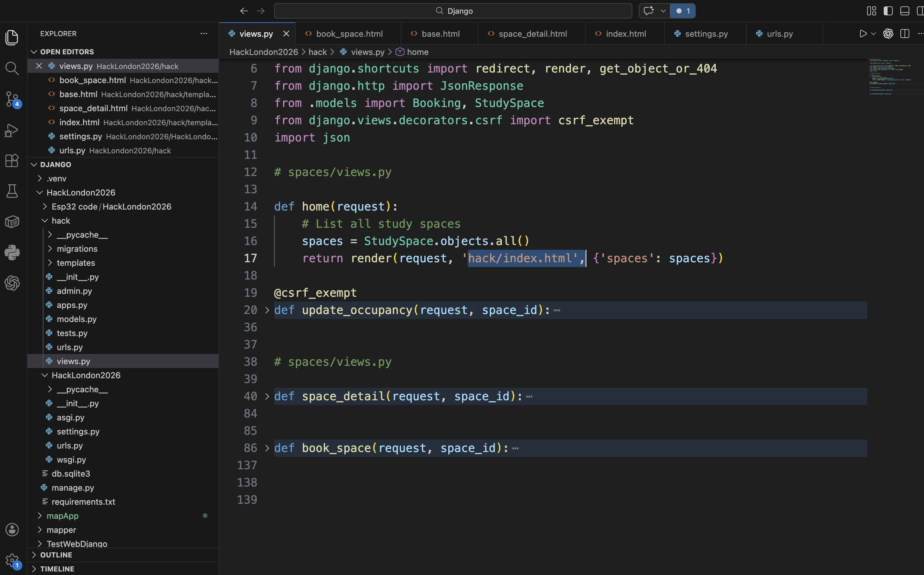924x575 pixels.
Task: Click the Run Python File play button
Action: click(863, 34)
